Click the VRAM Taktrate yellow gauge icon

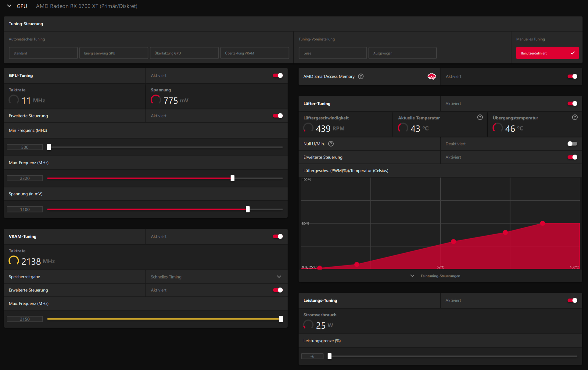tap(14, 261)
